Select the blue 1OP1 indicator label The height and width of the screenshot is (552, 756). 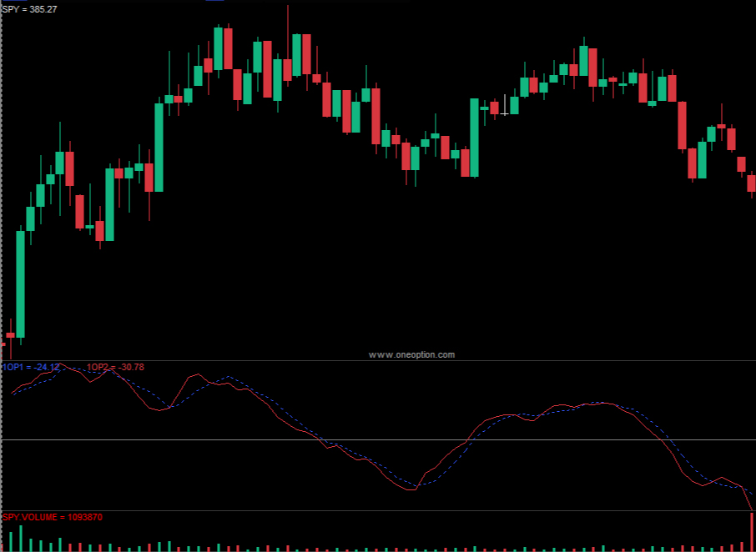32,367
